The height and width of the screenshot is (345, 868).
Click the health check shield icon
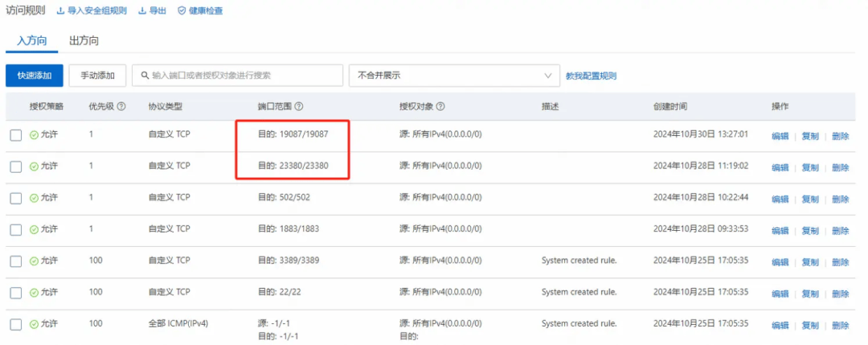181,11
